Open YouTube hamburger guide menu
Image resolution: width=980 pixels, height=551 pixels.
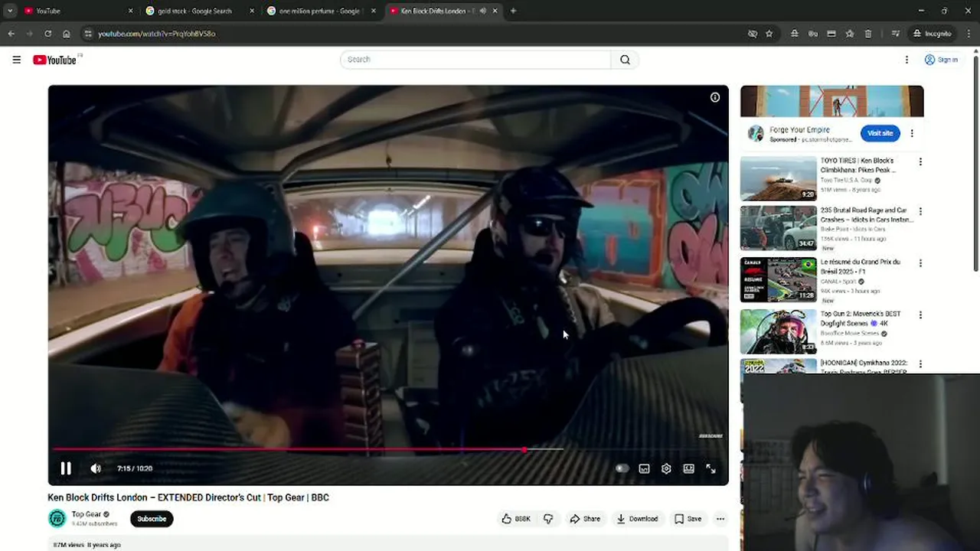(x=16, y=60)
